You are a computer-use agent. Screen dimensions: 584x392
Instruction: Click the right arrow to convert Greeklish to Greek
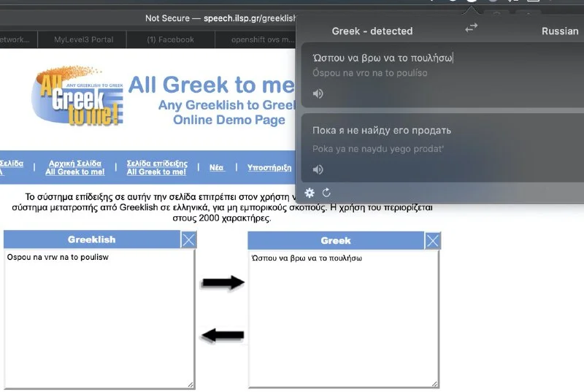pos(223,283)
